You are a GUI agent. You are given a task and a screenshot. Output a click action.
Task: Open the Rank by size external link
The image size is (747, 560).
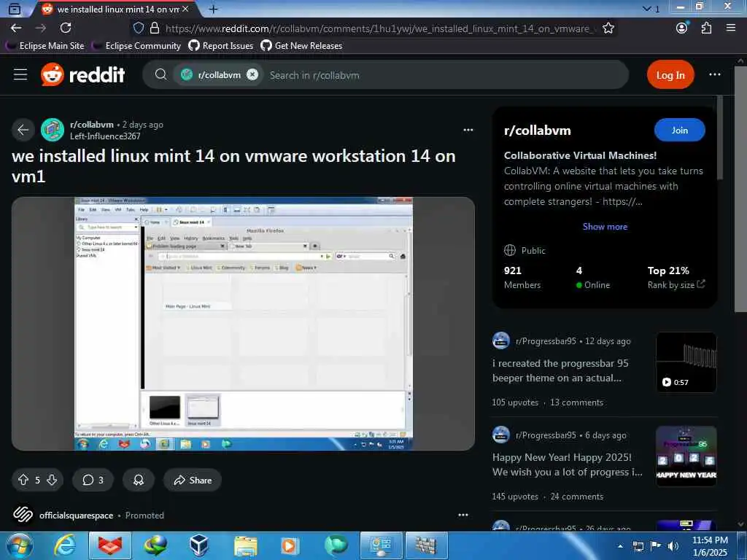[x=676, y=285]
